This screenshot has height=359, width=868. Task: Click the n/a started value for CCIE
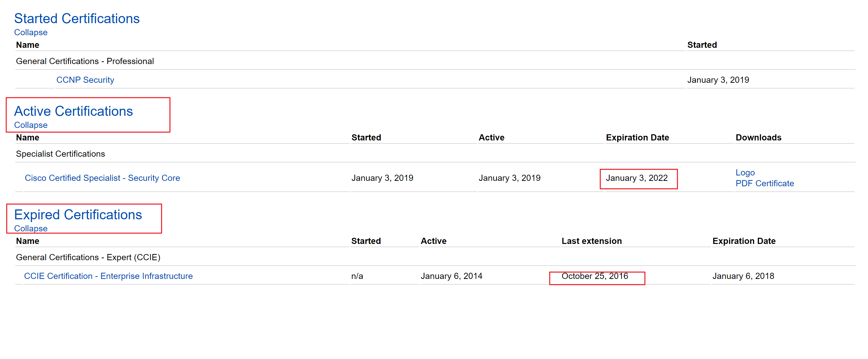(x=357, y=276)
